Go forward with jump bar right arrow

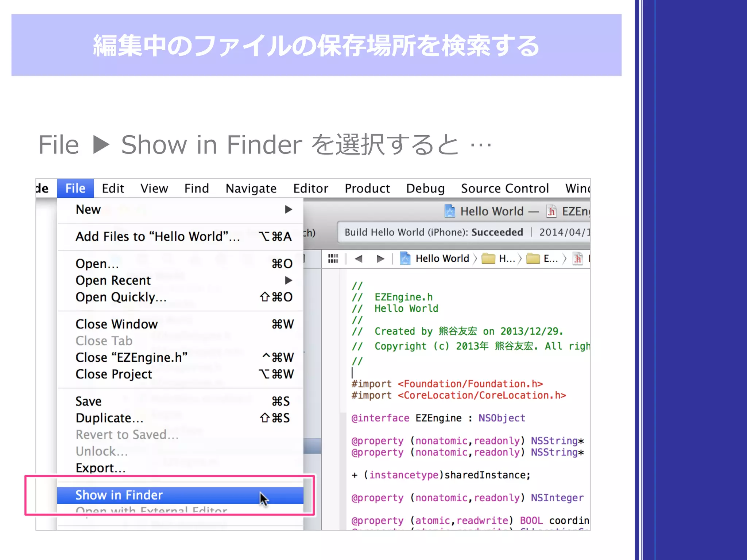click(380, 258)
